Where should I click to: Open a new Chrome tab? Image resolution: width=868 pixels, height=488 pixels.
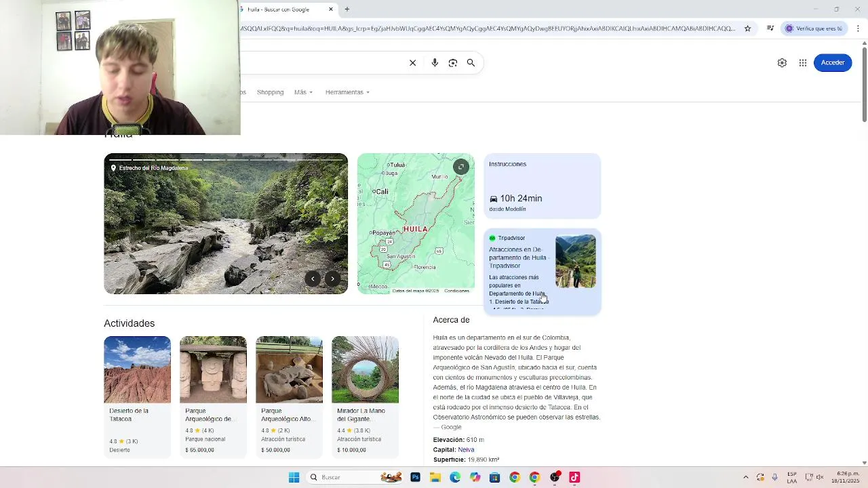(347, 9)
